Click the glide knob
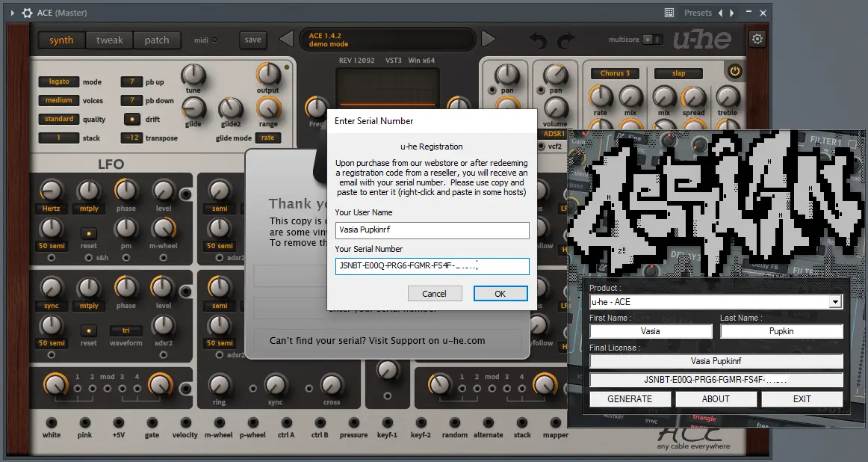 (x=193, y=108)
